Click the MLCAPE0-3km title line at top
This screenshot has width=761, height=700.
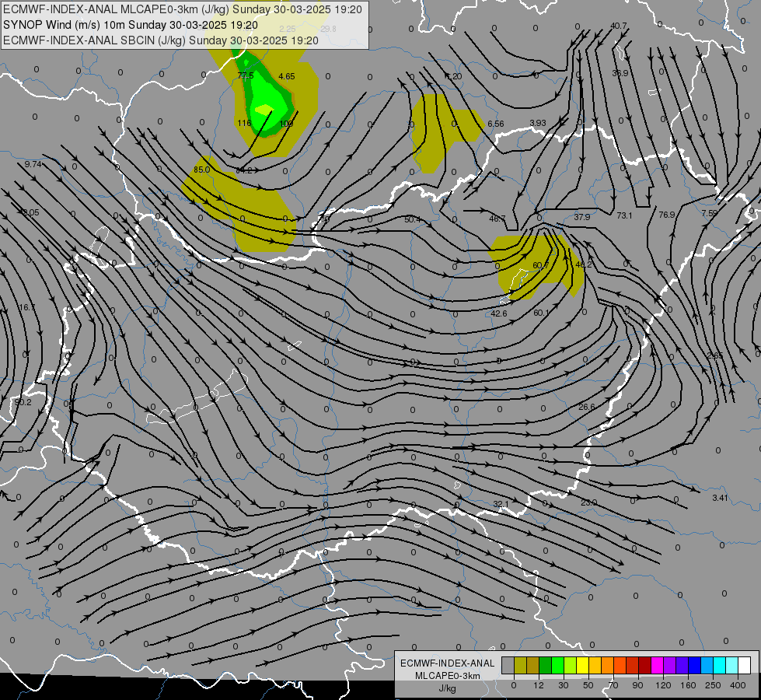[183, 9]
